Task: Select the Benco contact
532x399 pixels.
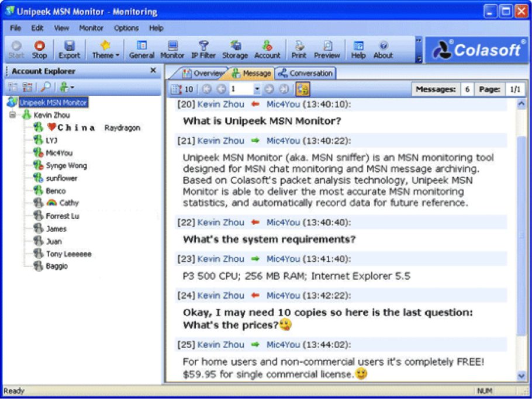Action: 56,191
